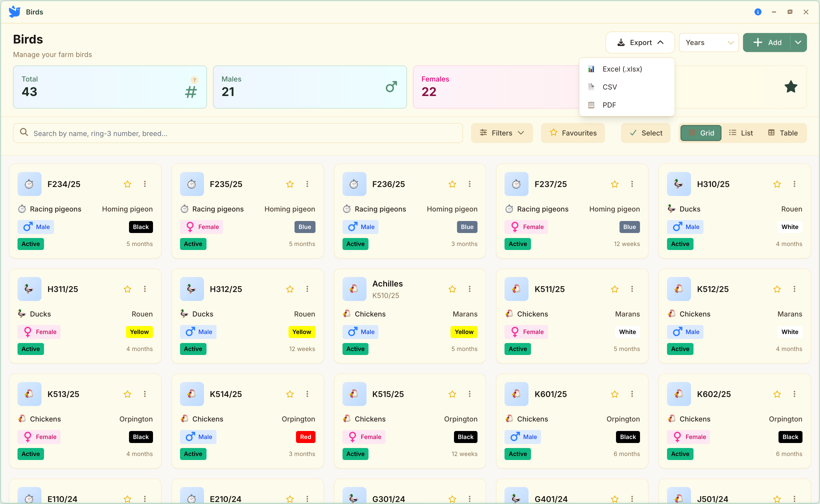Toggle favourite star on Achilles card
Viewport: 820px width, 504px height.
tap(452, 289)
